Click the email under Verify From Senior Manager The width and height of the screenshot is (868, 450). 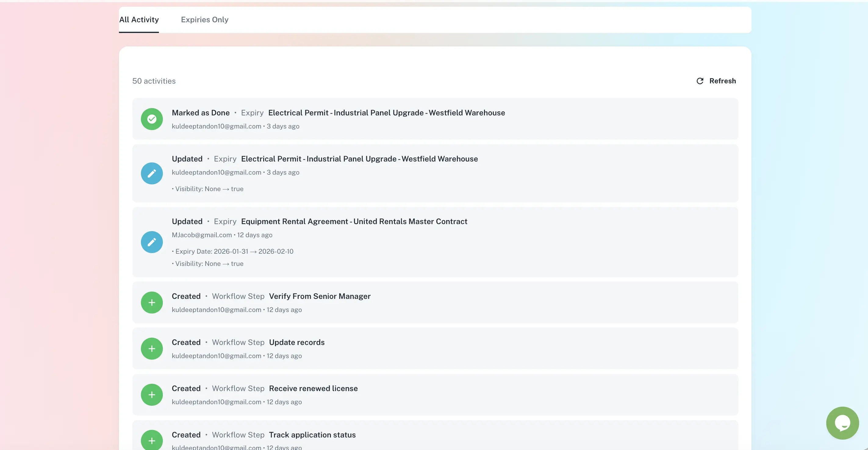tap(217, 310)
